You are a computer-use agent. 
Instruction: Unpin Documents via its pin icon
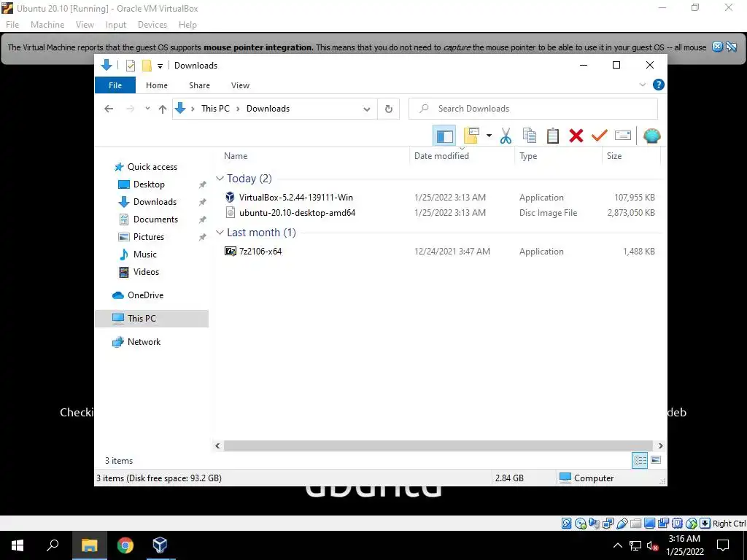[203, 219]
